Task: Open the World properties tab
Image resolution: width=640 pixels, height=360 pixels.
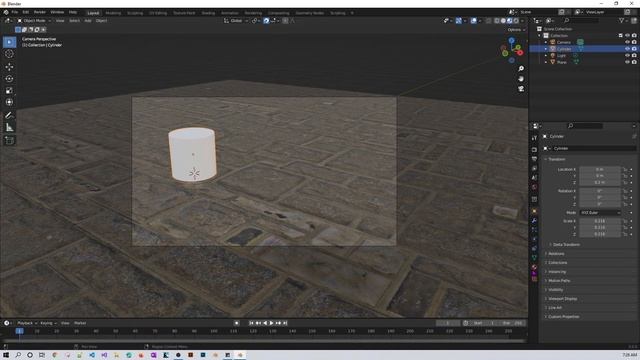Action: click(534, 187)
